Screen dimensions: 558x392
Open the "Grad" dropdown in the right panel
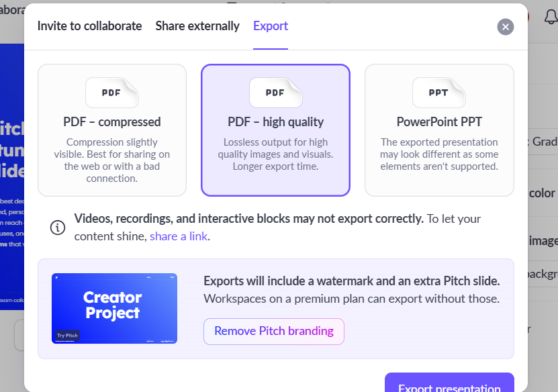pos(543,142)
